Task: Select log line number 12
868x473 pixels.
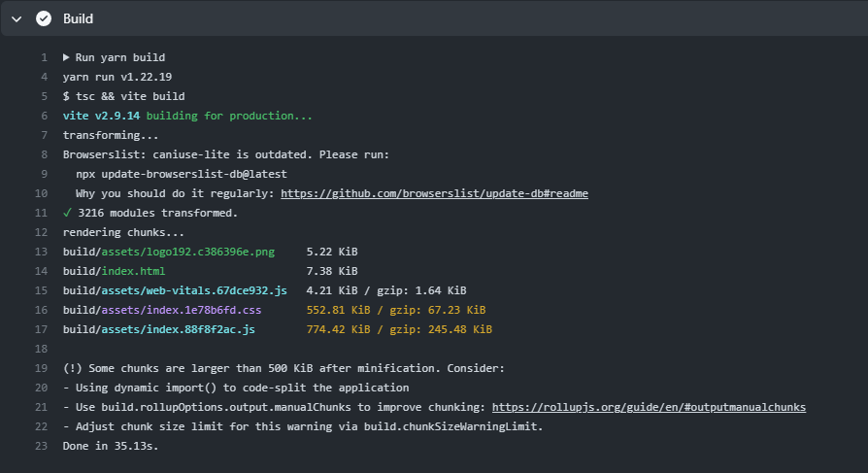Action: 41,232
